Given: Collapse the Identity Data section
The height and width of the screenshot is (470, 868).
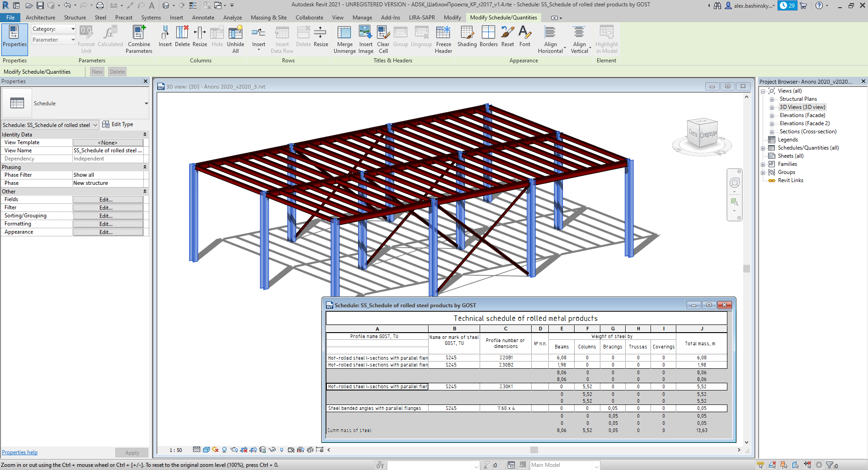Looking at the screenshot, I should (145, 135).
